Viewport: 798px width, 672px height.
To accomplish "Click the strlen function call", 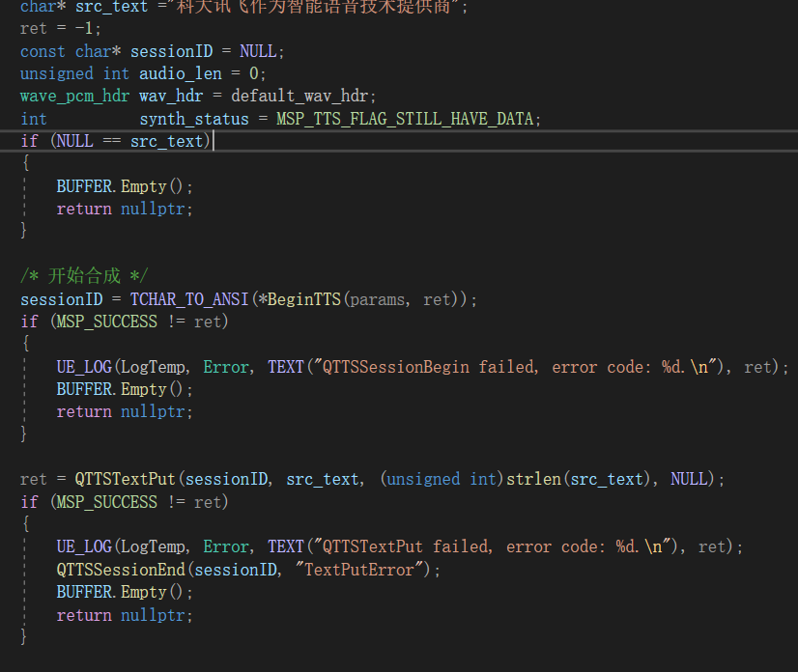I will [x=532, y=479].
